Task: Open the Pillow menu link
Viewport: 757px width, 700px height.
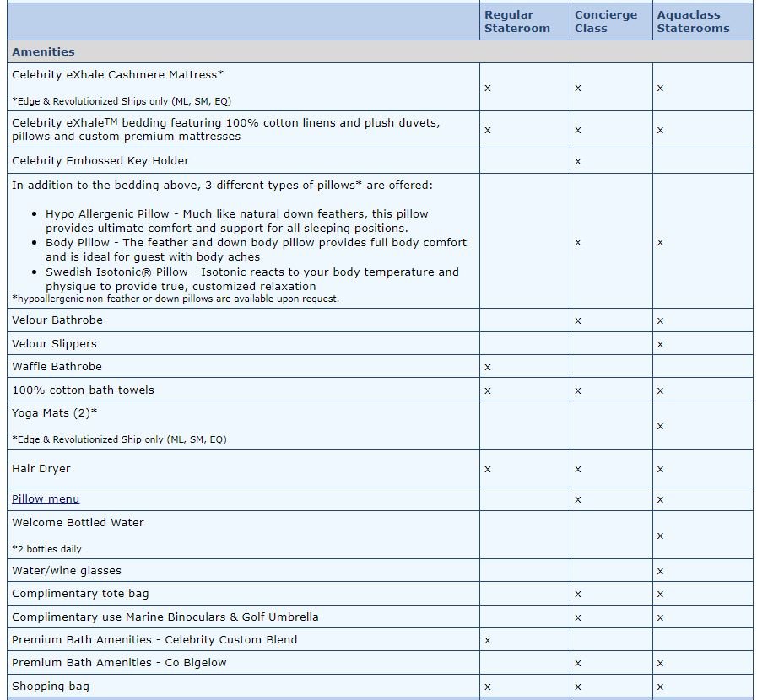Action: click(x=46, y=498)
